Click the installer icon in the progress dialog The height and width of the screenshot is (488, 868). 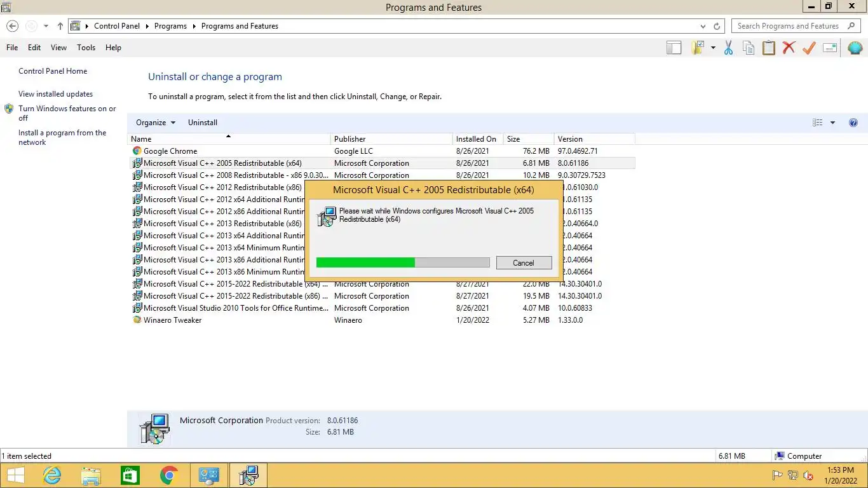click(x=327, y=217)
